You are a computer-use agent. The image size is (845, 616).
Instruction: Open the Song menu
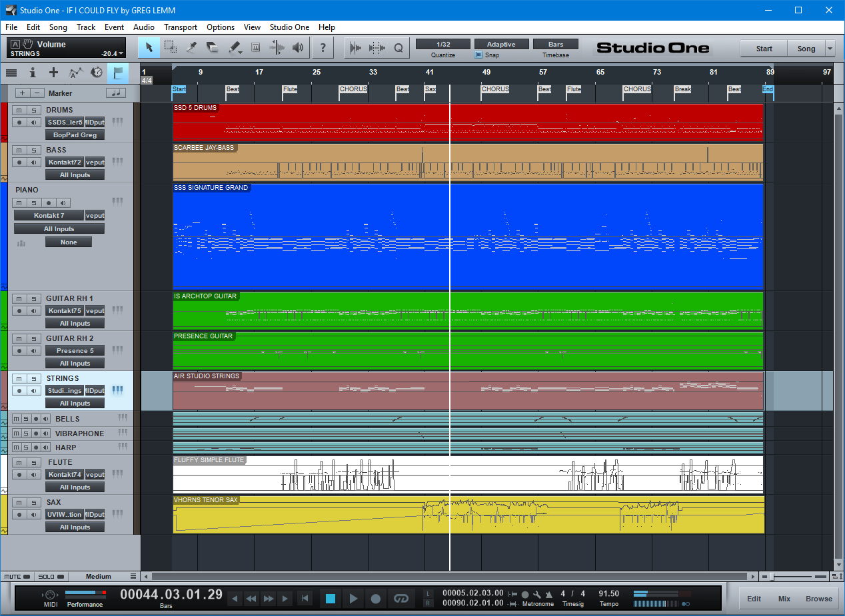pyautogui.click(x=58, y=27)
